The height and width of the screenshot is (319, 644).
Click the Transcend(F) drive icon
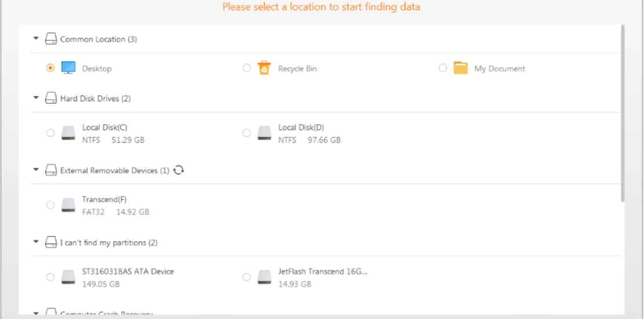68,205
